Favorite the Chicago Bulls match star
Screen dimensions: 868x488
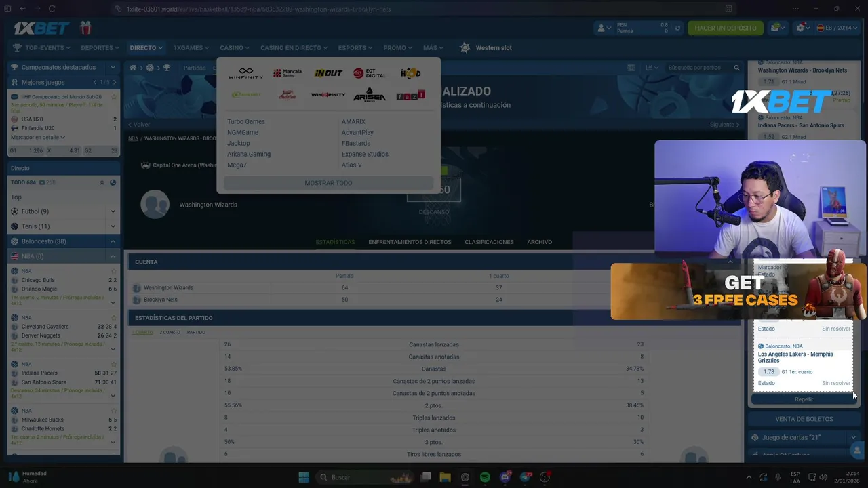(114, 271)
